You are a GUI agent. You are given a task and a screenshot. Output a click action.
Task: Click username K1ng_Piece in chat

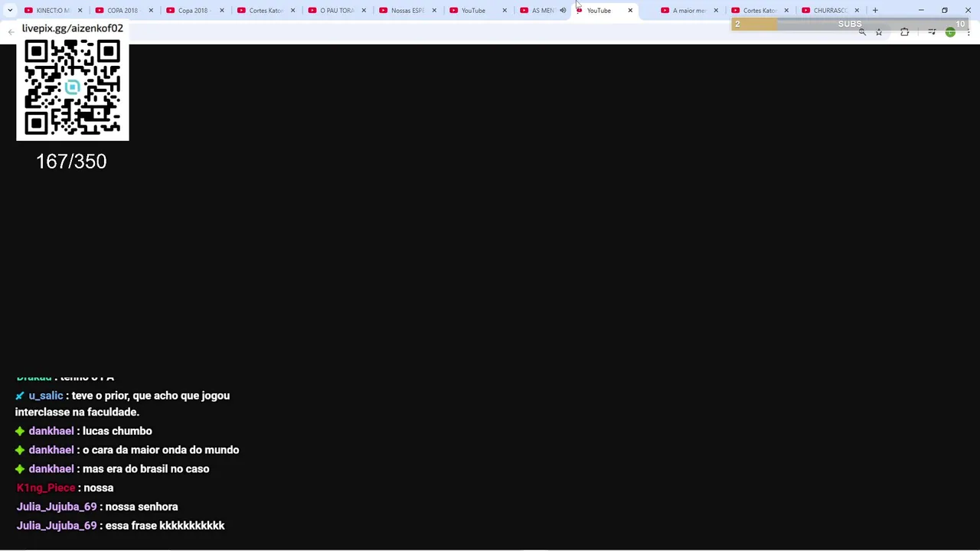46,487
